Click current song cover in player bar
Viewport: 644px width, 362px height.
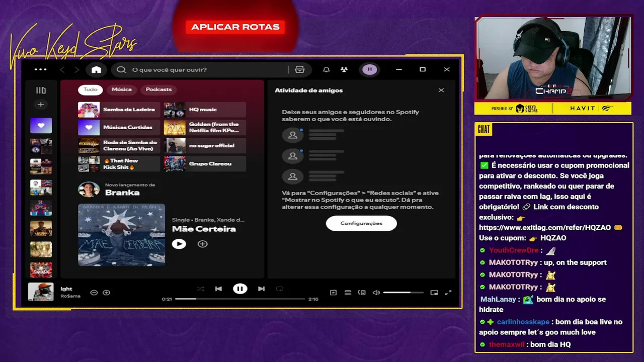click(41, 292)
